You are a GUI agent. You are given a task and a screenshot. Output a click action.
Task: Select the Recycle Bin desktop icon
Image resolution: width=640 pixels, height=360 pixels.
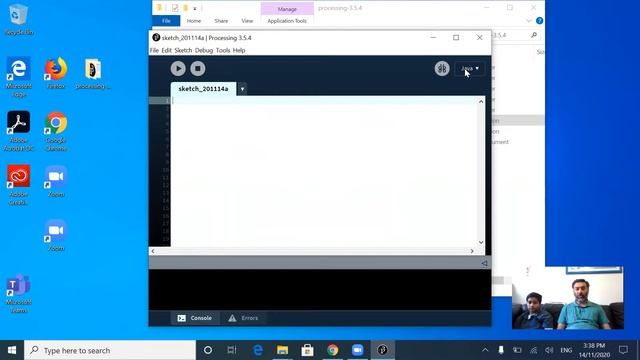(x=19, y=19)
